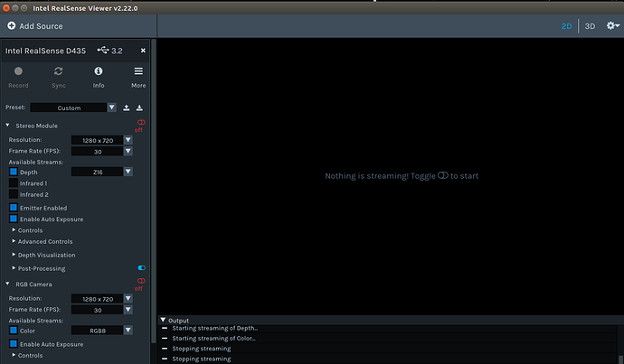Click the 'Available Streams:' label under Stereo Module
The image size is (624, 364).
pos(36,163)
